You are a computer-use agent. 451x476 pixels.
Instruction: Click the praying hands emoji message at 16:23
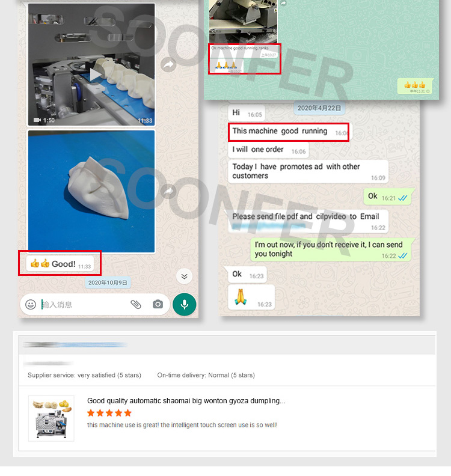(x=251, y=297)
